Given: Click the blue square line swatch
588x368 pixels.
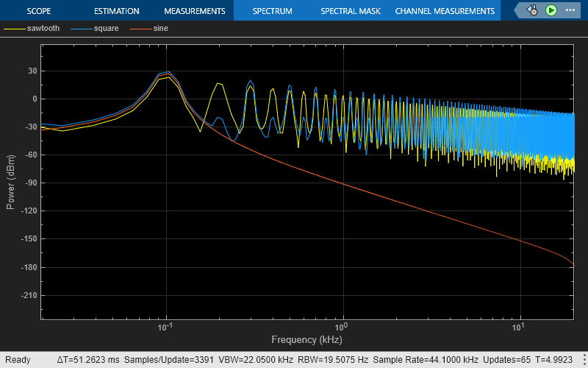Looking at the screenshot, I should [x=81, y=29].
